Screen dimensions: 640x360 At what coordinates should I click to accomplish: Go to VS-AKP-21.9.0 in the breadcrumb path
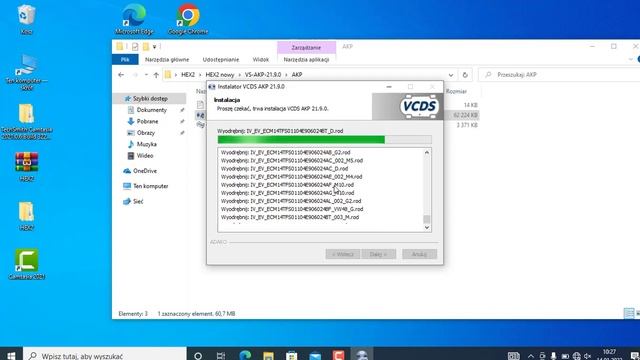pyautogui.click(x=263, y=75)
